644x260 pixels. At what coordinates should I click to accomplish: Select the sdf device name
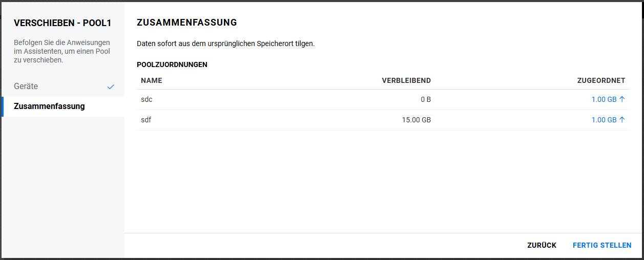tap(146, 120)
